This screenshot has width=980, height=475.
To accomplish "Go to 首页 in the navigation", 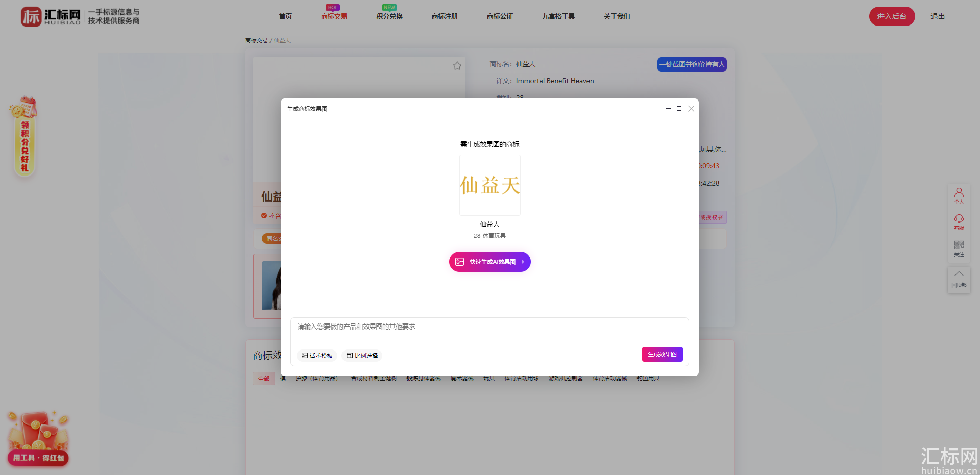I will point(286,16).
